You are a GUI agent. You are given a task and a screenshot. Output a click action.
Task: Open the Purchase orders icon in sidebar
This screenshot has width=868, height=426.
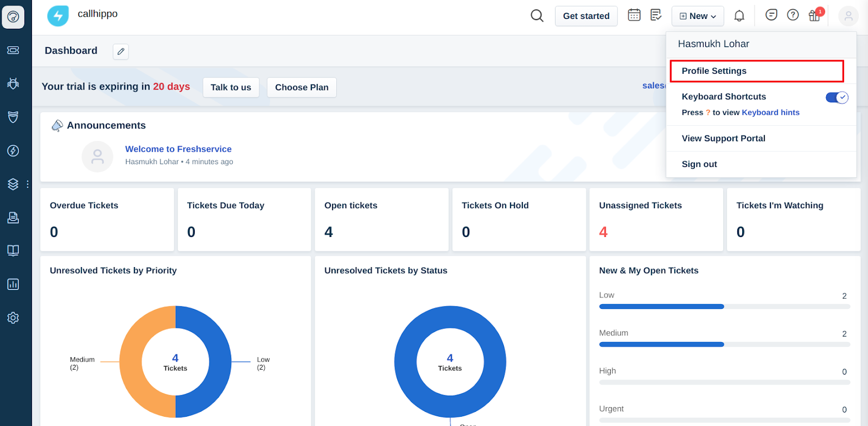(13, 217)
